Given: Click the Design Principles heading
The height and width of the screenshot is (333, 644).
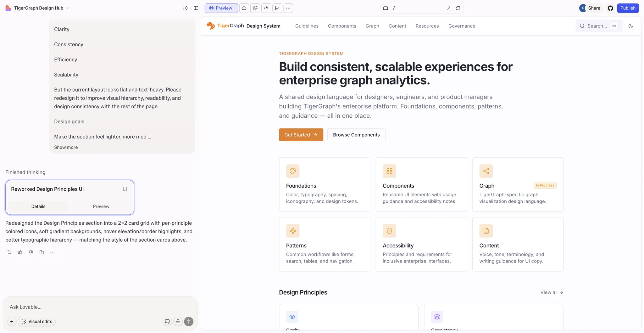Looking at the screenshot, I should click(303, 292).
